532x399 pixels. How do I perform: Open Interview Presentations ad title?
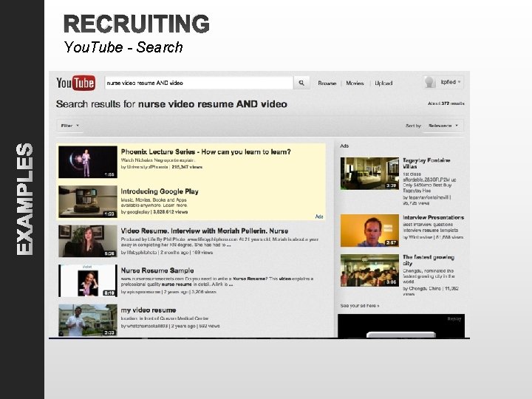coord(433,217)
